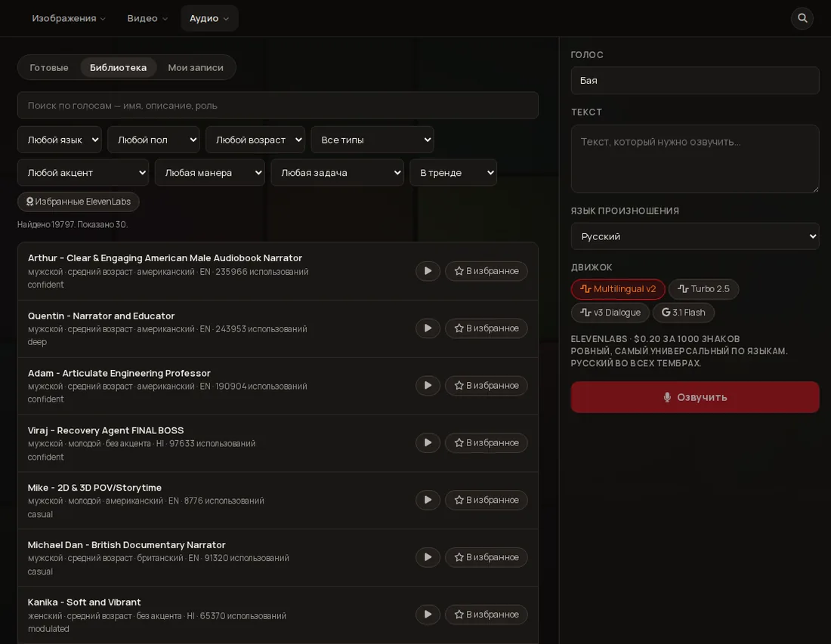Add Kanika voice to favorites
Screen dimensions: 831x644
(486, 615)
